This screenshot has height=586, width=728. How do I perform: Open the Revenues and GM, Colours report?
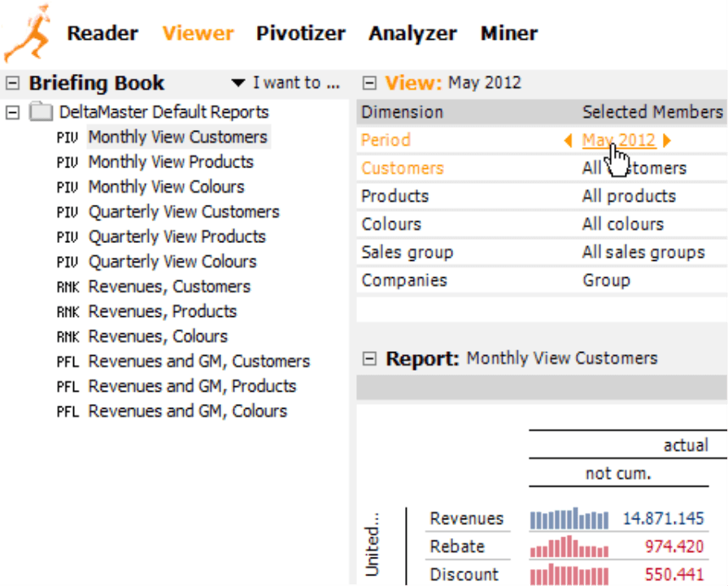point(188,411)
